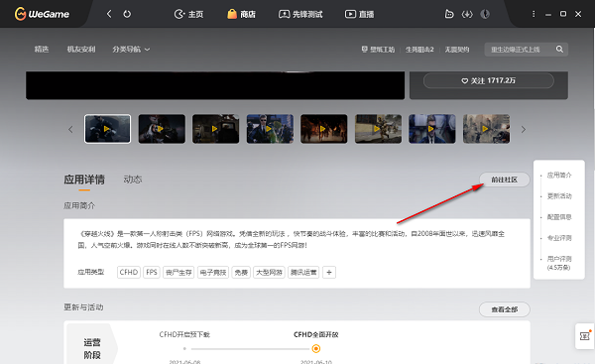Screen dimensions: 595x364
Task: Open the 壁纸工坊 link
Action: tap(378, 50)
